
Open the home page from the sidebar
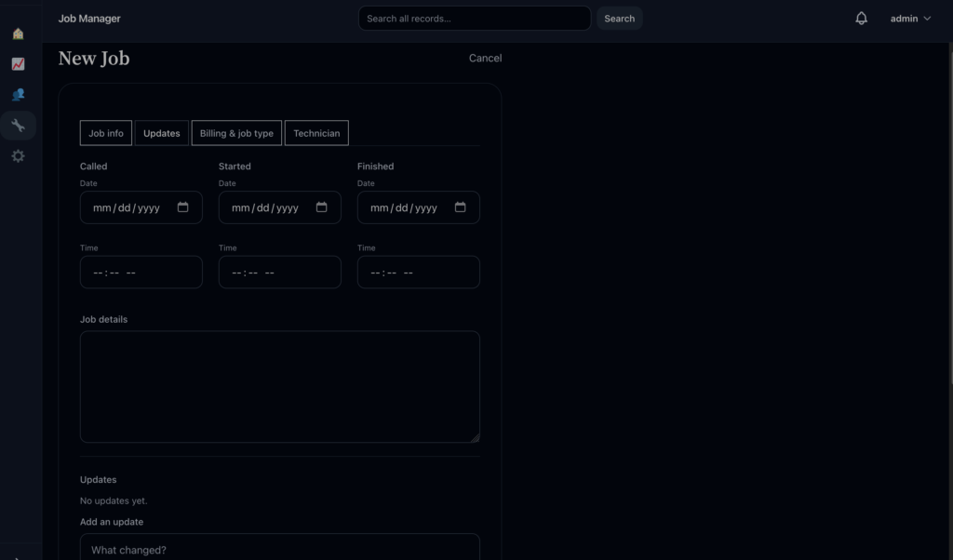click(x=18, y=34)
